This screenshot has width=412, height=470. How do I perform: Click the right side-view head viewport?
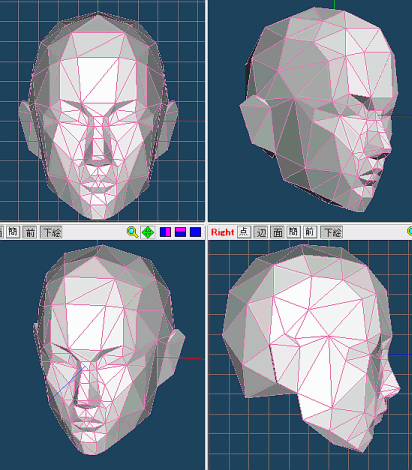310,355
